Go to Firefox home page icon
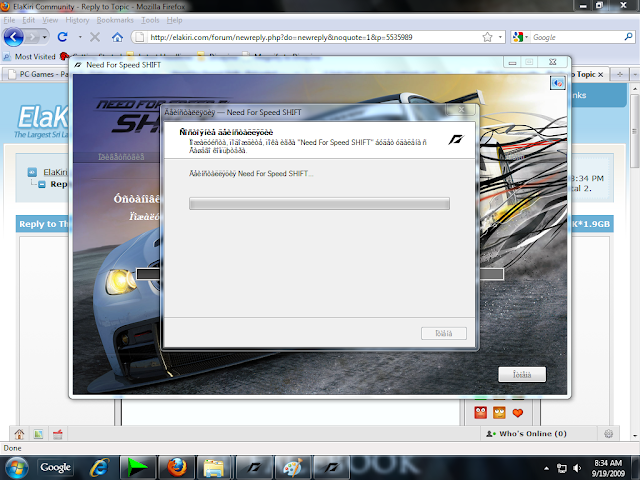 [118, 37]
